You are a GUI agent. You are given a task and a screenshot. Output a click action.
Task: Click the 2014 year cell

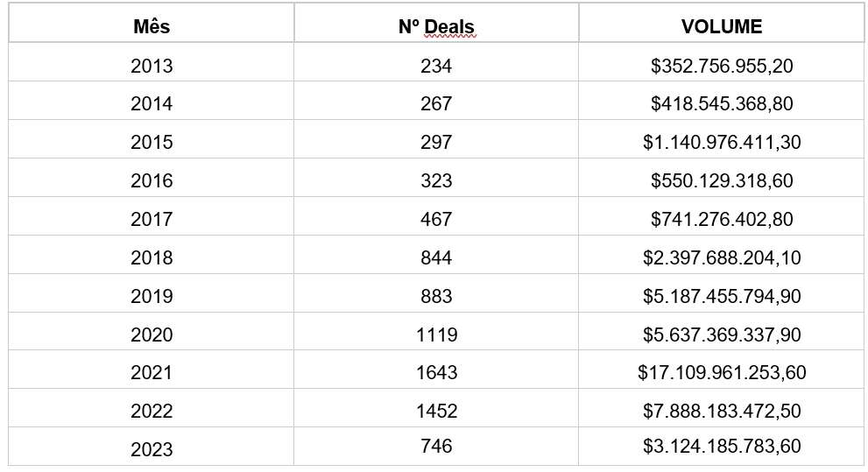(152, 103)
